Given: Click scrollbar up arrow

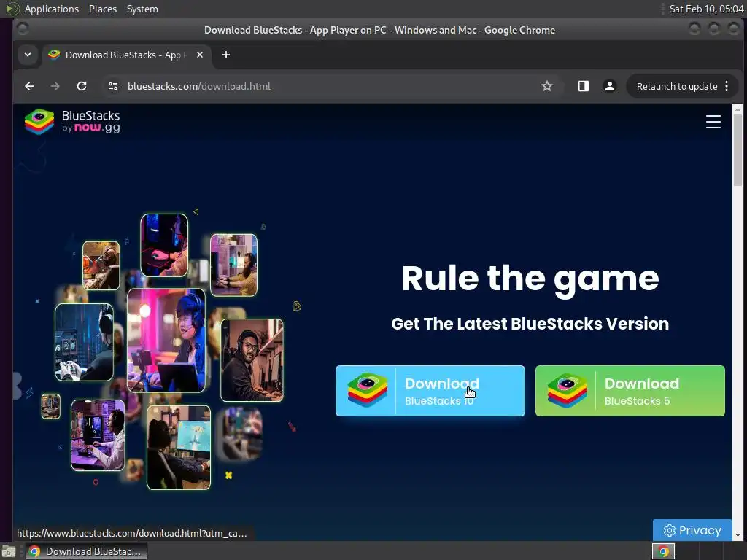Looking at the screenshot, I should point(738,109).
